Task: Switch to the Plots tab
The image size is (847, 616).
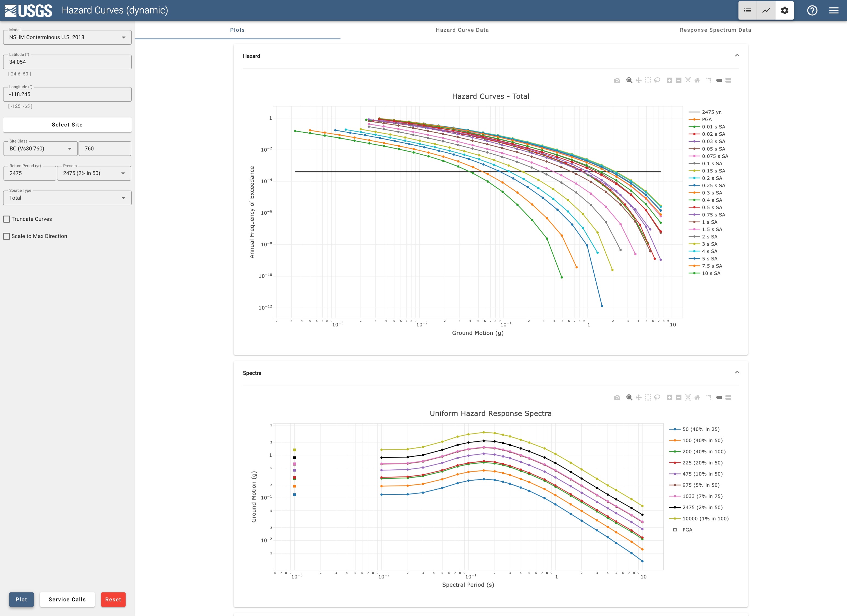Action: click(x=238, y=30)
